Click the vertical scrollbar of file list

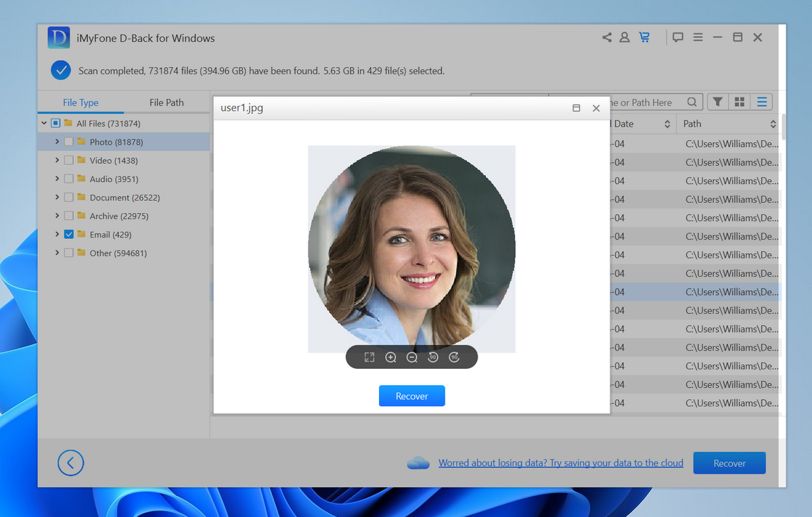(784, 126)
